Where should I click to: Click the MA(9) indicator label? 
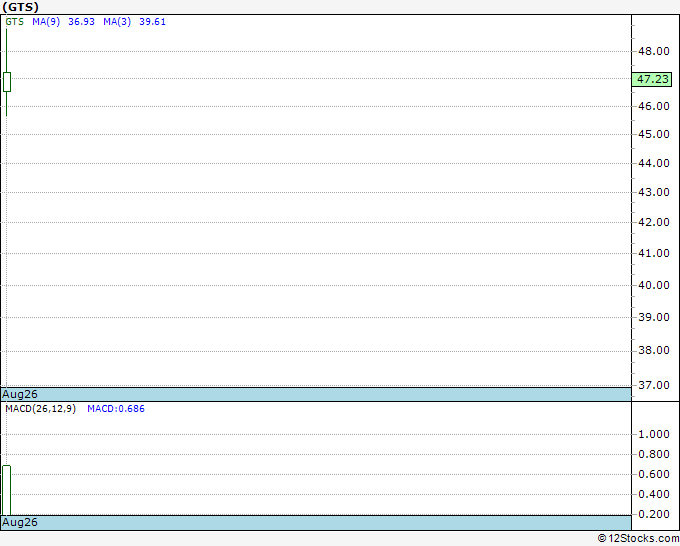pos(46,22)
